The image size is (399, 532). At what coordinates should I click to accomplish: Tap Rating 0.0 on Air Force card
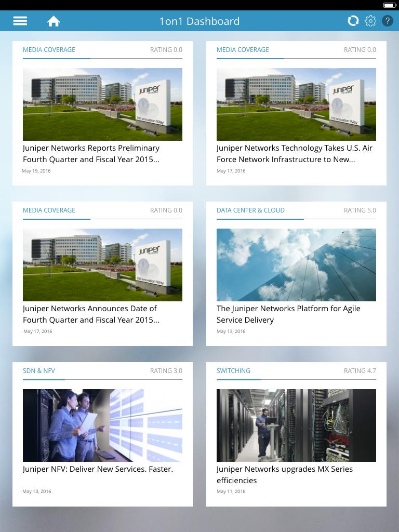point(360,49)
